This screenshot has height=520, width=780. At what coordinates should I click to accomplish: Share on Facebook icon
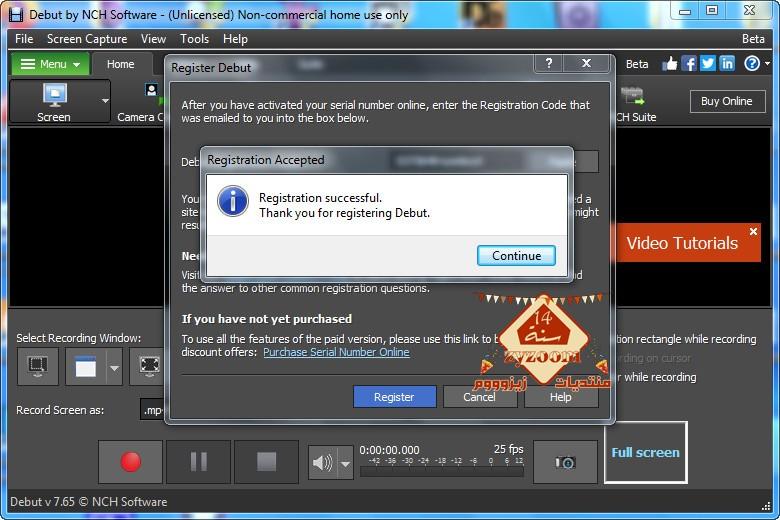pyautogui.click(x=689, y=64)
